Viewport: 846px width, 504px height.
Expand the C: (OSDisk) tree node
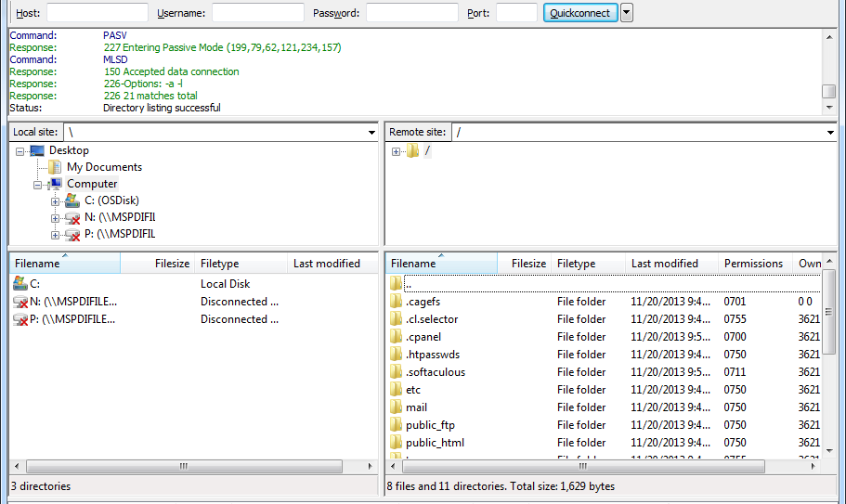(x=56, y=201)
